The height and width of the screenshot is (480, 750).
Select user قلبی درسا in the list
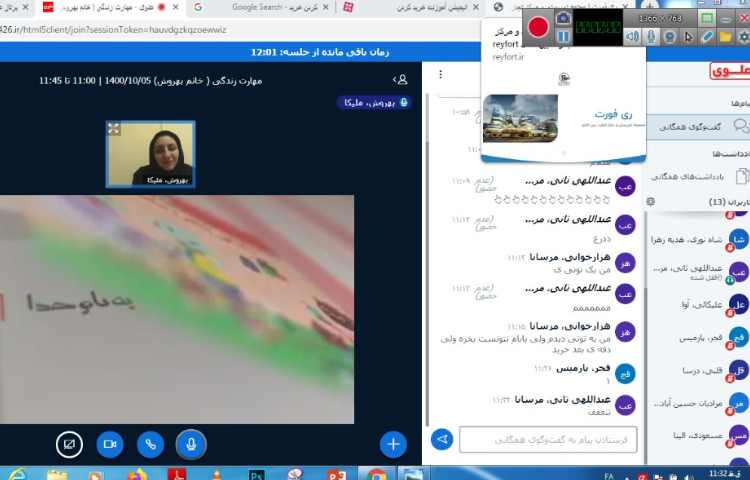(698, 371)
